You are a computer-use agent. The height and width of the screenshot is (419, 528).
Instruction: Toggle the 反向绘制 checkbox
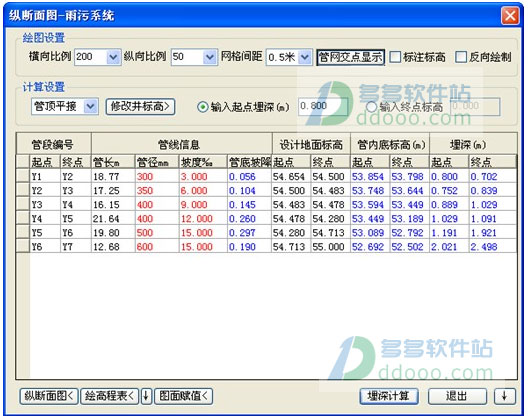coord(461,57)
